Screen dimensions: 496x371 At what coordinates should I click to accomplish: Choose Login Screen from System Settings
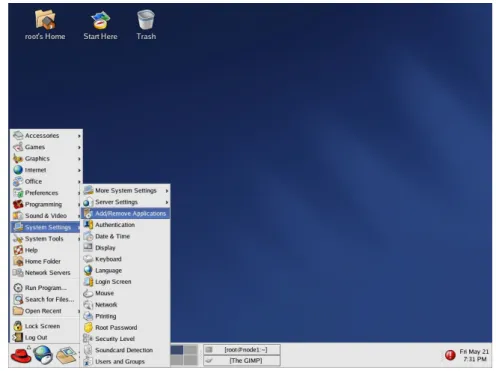(125, 282)
